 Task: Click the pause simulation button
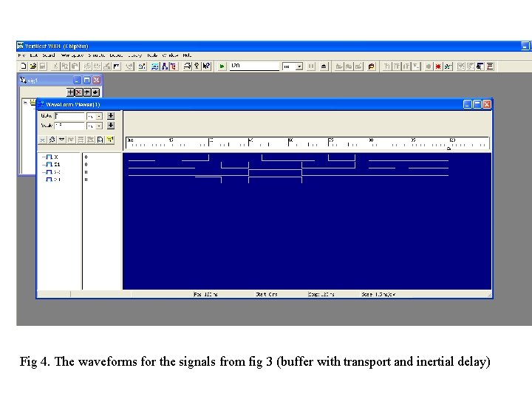311,66
